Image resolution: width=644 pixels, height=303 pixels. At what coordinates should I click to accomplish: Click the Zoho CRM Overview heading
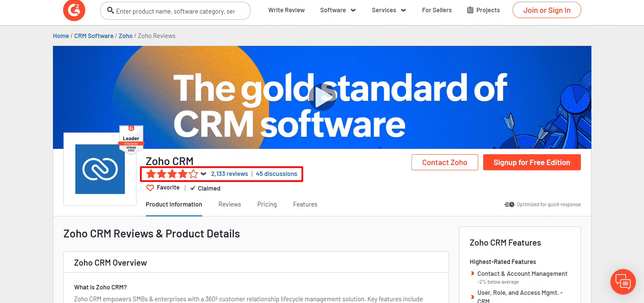tap(110, 263)
